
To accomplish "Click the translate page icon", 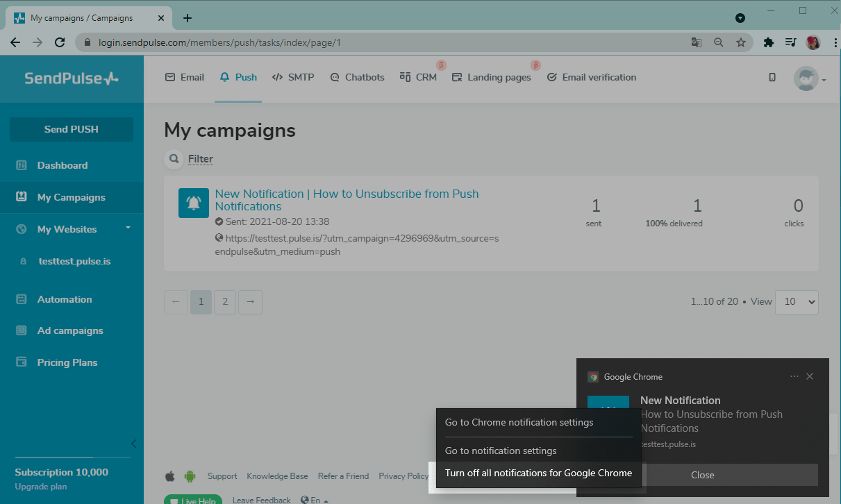I will 697,42.
